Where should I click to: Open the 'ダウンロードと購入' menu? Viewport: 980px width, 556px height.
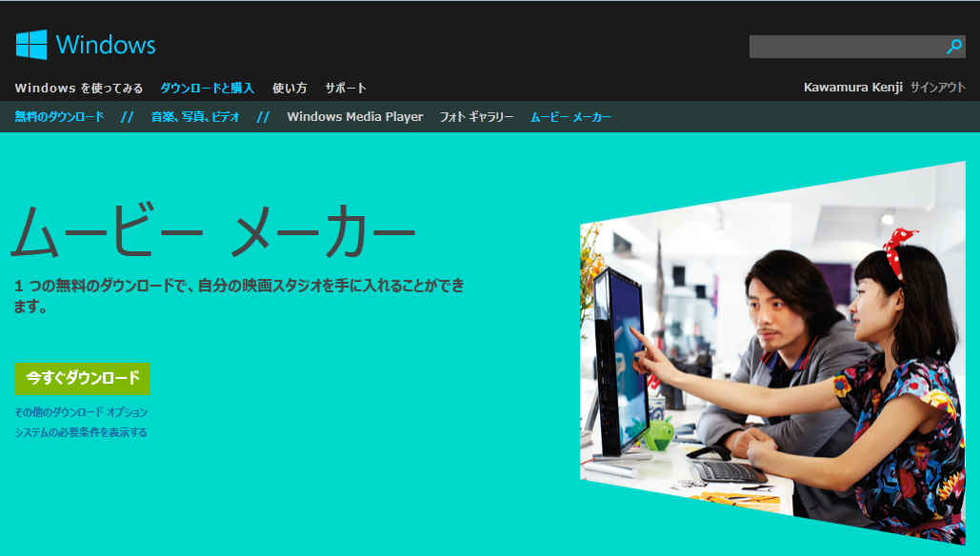[207, 89]
